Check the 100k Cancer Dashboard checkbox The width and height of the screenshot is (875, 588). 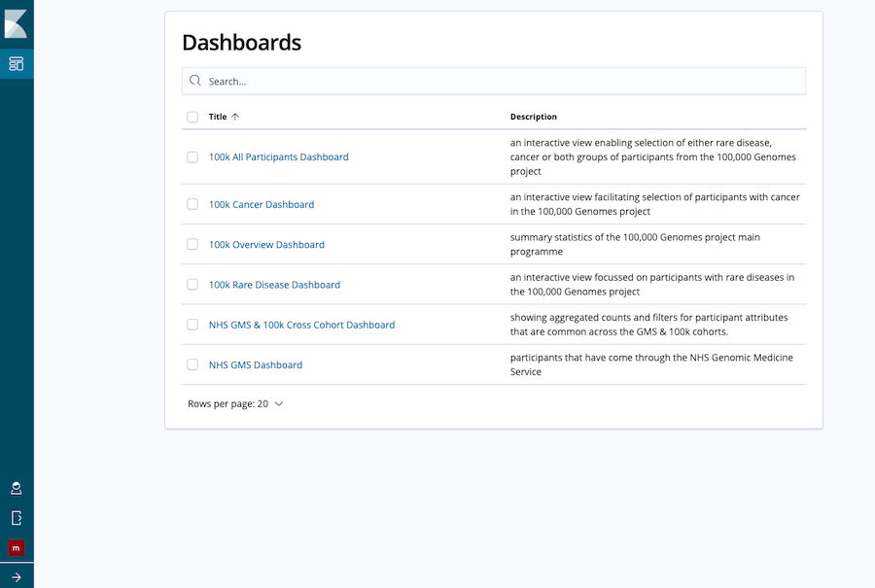pos(192,204)
